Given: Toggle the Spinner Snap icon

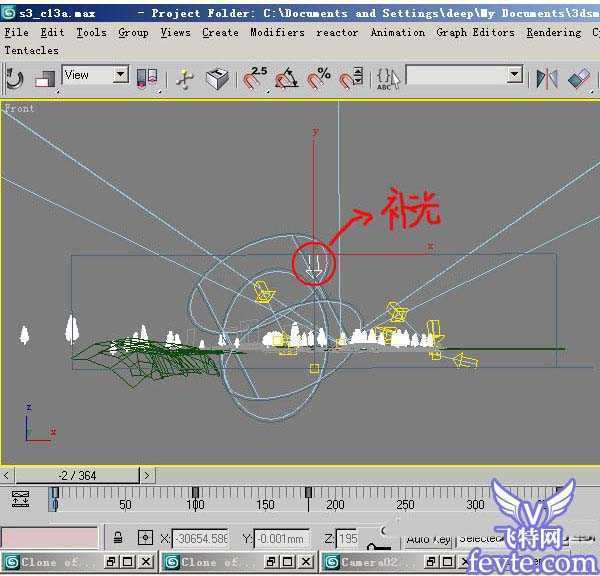Looking at the screenshot, I should coord(350,78).
